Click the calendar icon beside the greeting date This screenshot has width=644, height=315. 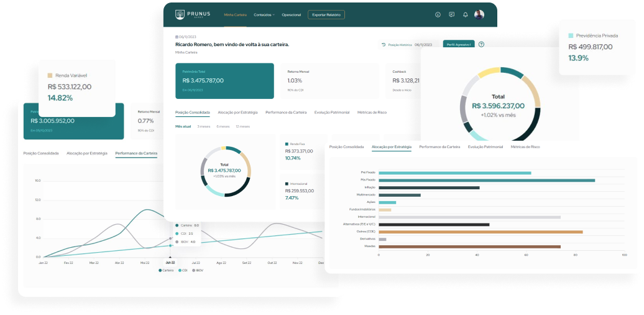point(177,37)
